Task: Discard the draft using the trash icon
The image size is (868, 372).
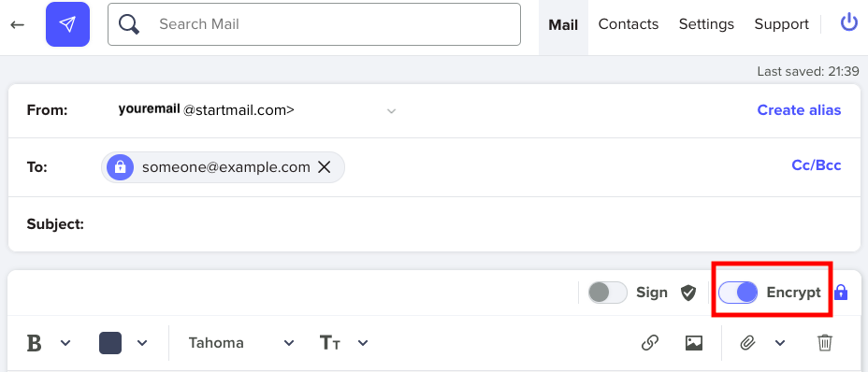Action: [825, 343]
